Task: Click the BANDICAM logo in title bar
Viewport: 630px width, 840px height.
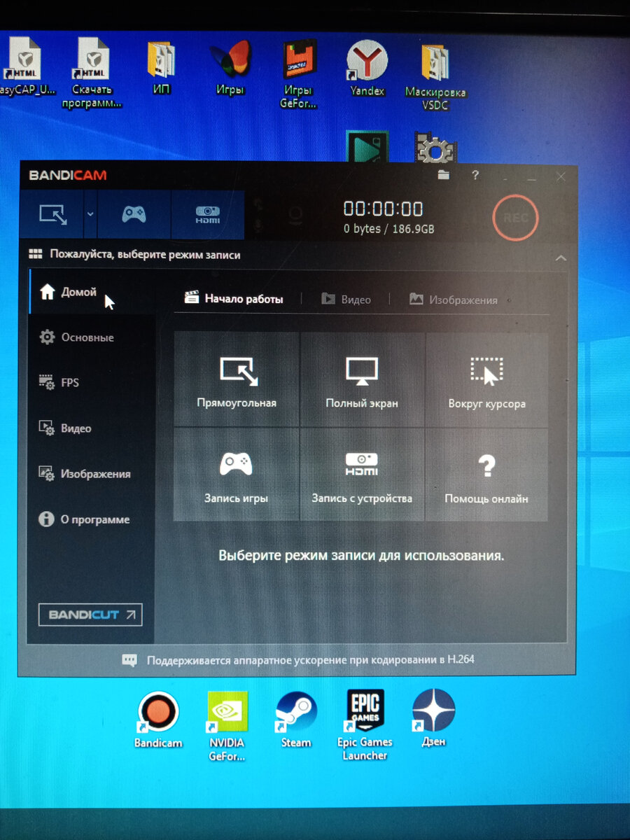Action: coord(68,175)
